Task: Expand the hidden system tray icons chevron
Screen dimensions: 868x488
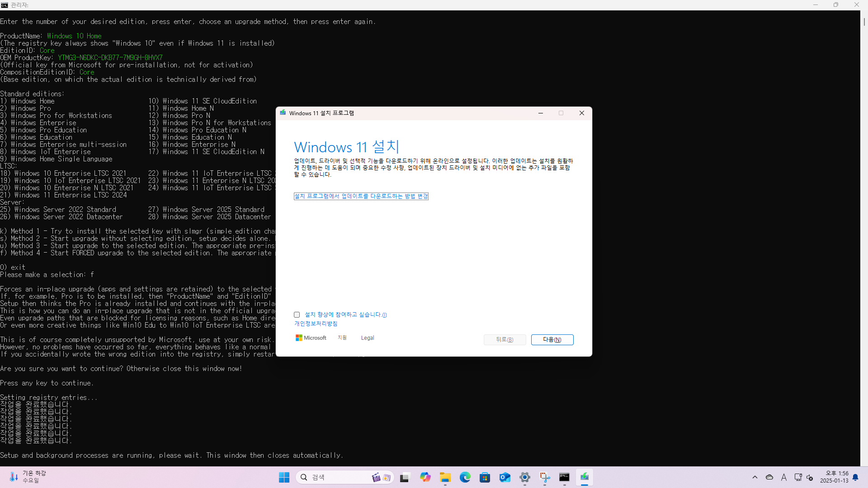Action: 755,477
